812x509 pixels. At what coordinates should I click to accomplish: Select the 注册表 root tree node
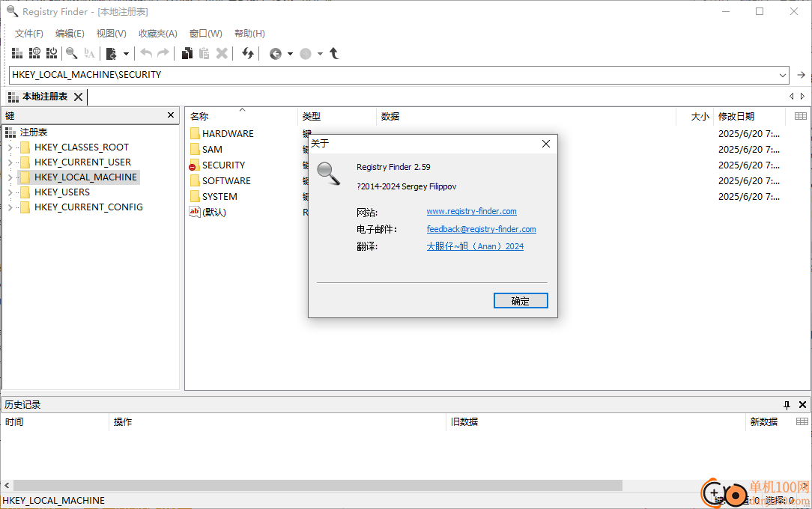34,132
